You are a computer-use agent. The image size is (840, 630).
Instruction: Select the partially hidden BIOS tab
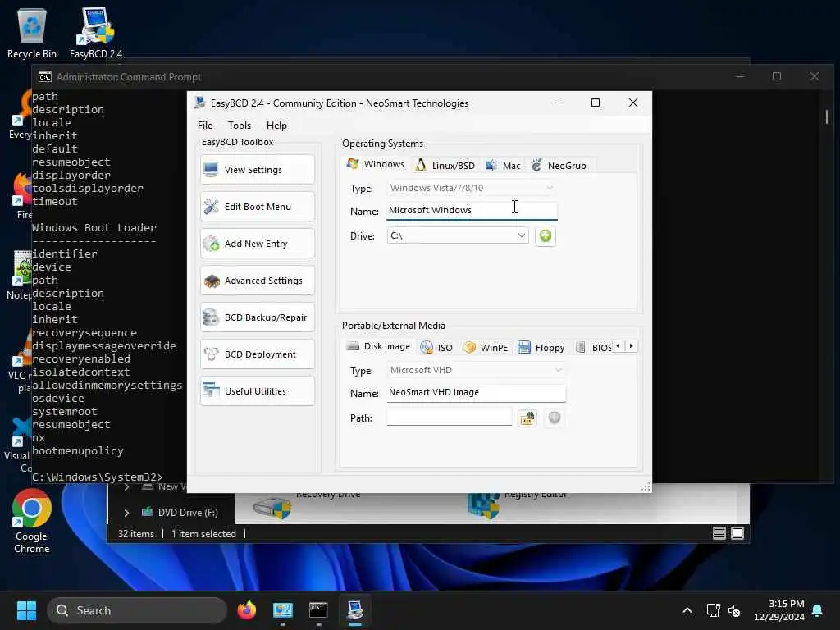click(x=594, y=348)
